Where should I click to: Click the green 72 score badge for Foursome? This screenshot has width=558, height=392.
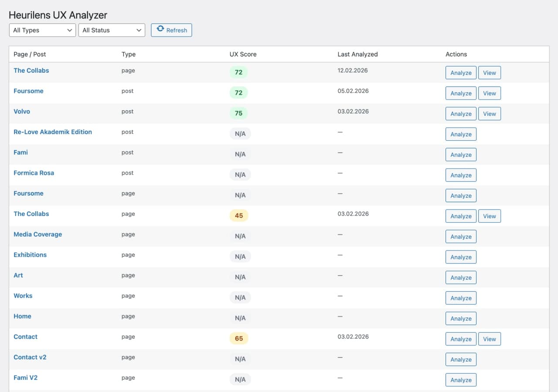pos(238,92)
